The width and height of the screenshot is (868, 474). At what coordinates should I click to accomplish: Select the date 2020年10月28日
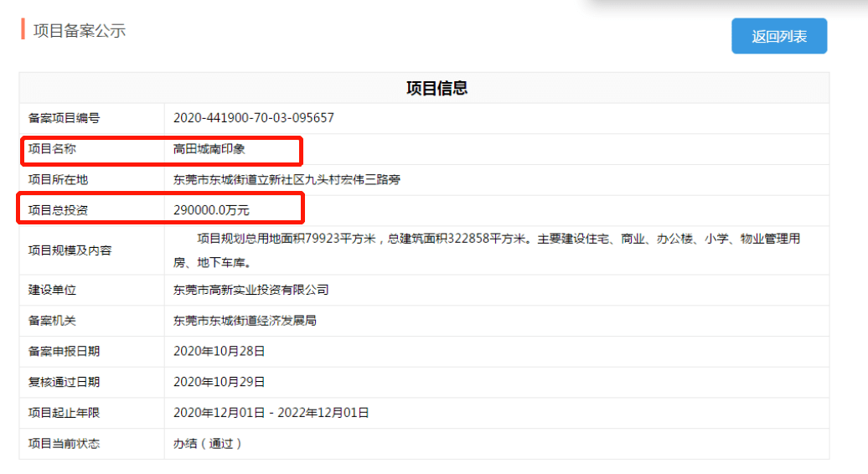(x=220, y=351)
